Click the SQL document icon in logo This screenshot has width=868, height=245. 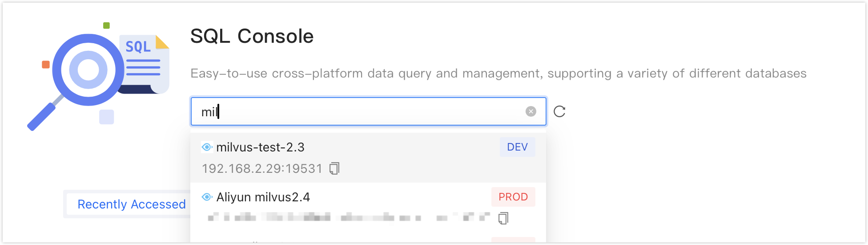(x=145, y=64)
